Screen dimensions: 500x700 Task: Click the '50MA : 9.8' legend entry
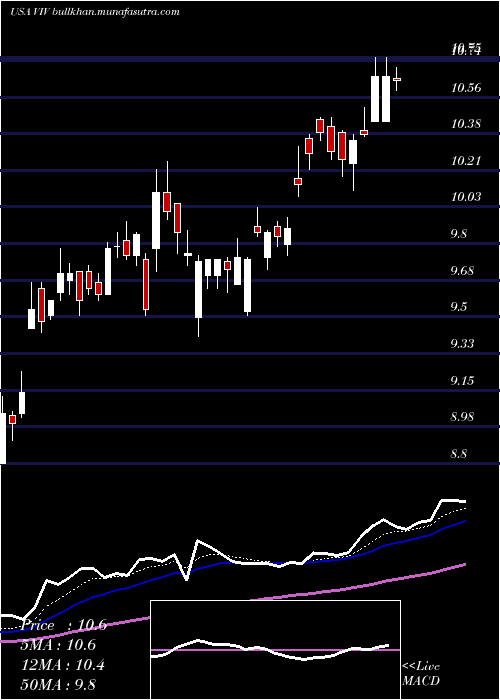tap(58, 685)
